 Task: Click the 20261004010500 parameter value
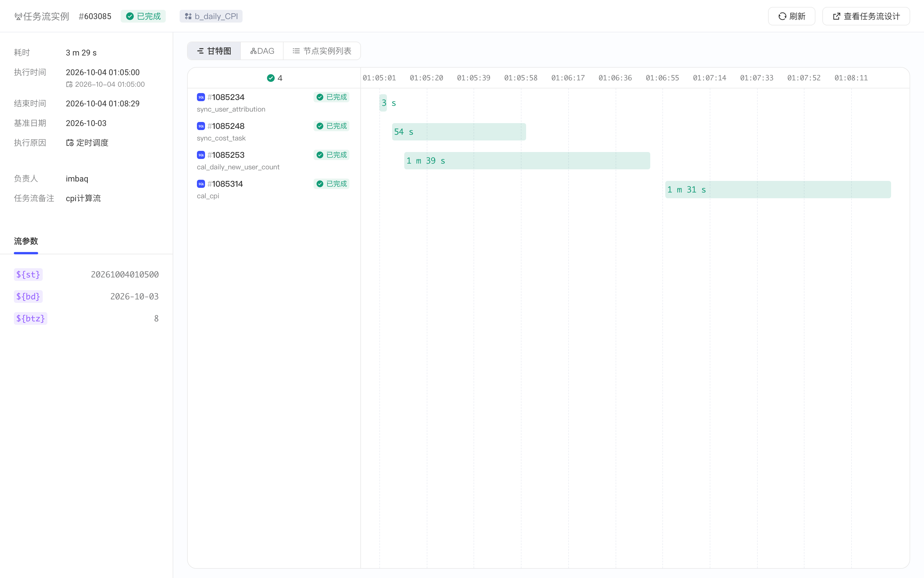(125, 275)
